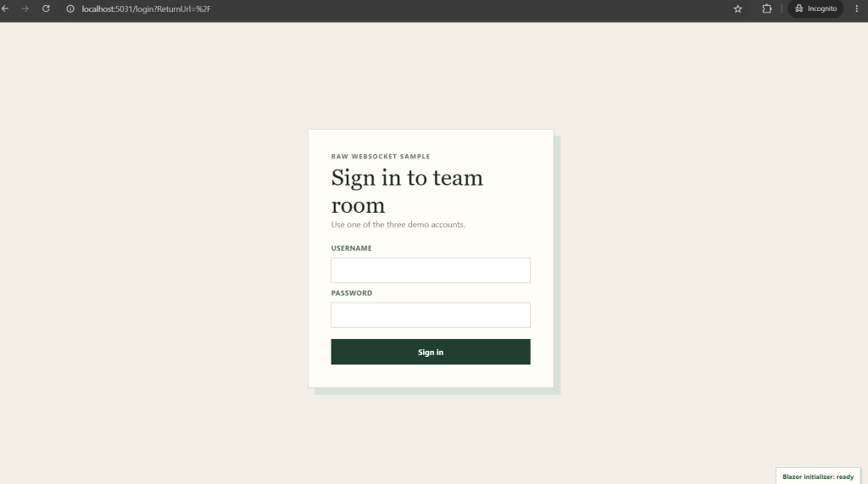Viewport: 868px width, 484px height.
Task: Bookmark this page with the star icon
Action: coord(738,8)
